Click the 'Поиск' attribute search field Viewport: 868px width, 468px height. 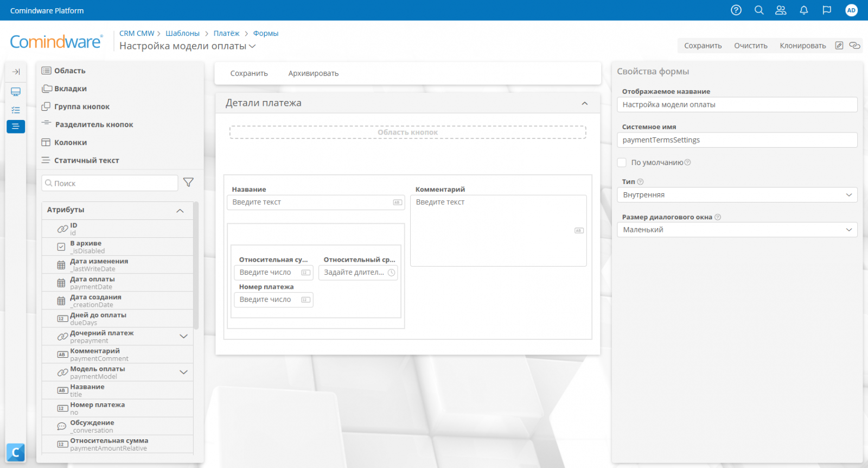(110, 184)
